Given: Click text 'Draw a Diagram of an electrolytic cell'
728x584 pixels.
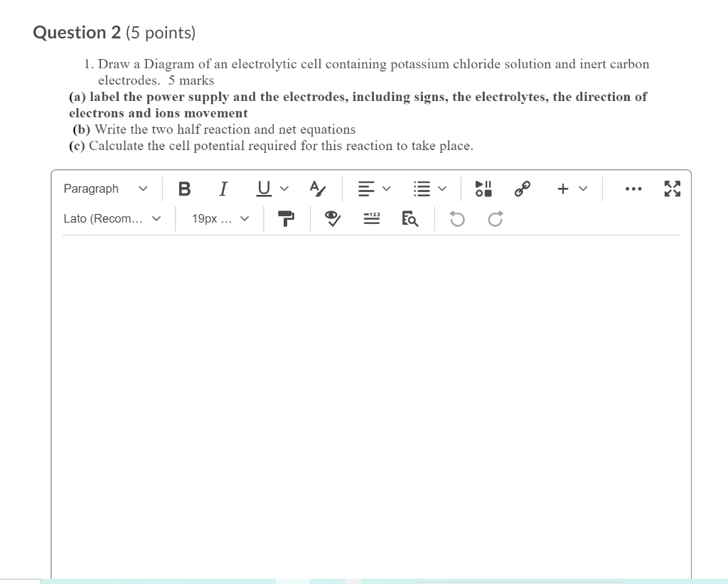Looking at the screenshot, I should coord(210,63).
